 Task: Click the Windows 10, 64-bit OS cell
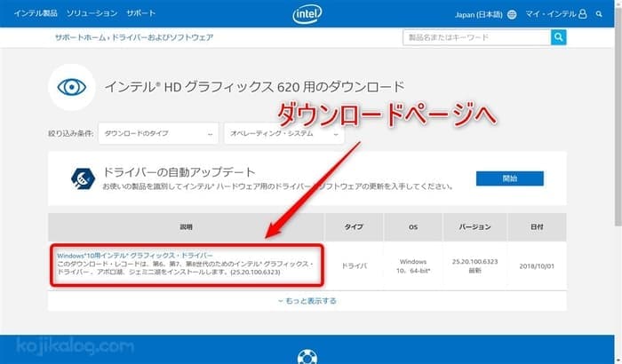pyautogui.click(x=413, y=266)
